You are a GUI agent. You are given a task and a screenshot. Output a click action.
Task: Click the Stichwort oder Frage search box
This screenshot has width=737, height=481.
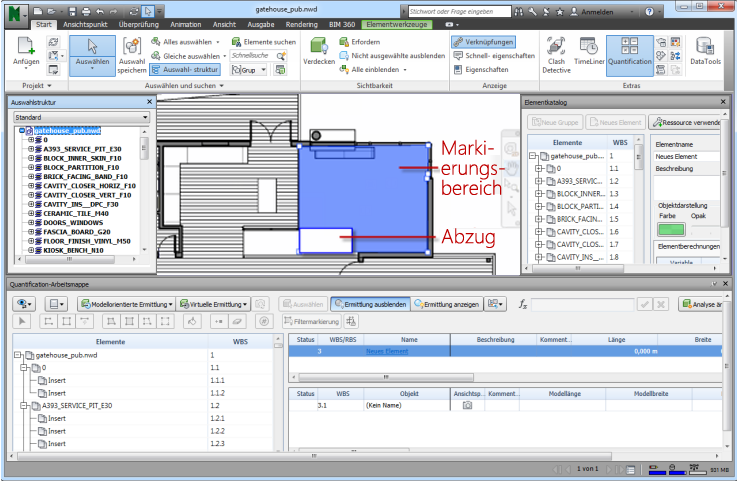pos(459,12)
